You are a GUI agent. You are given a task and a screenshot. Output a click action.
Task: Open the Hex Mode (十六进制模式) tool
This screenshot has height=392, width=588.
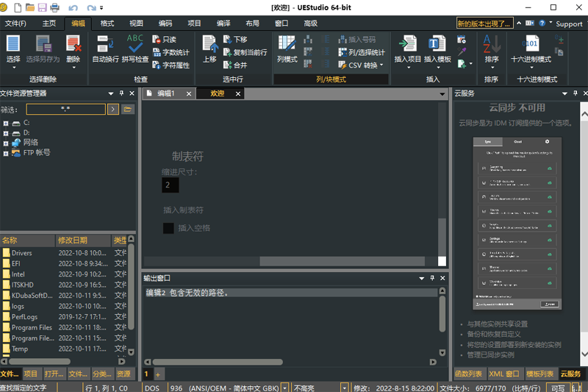533,44
